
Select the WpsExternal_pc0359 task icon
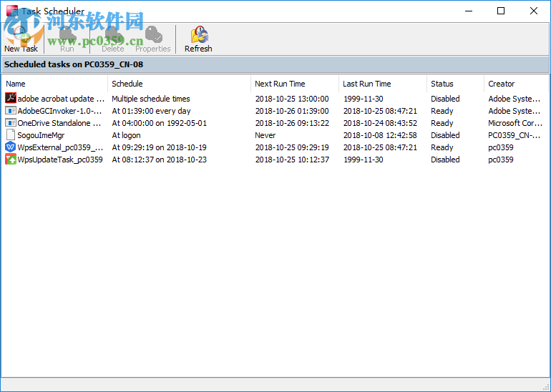click(x=11, y=147)
